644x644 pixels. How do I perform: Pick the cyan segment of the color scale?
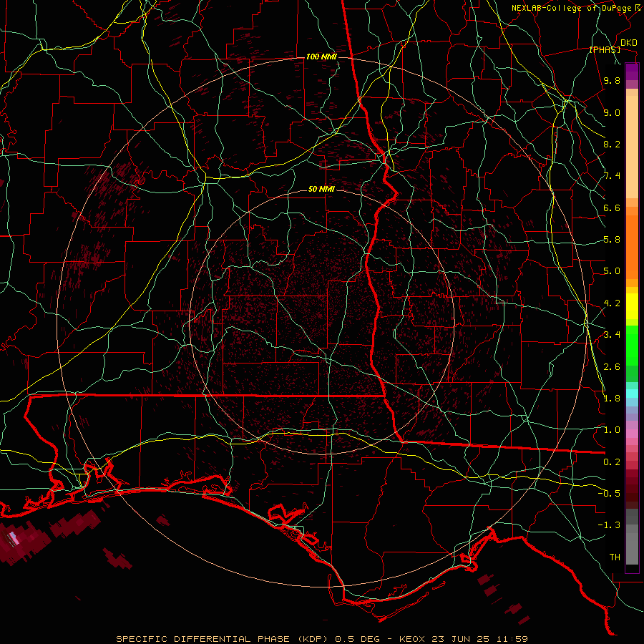[x=632, y=394]
